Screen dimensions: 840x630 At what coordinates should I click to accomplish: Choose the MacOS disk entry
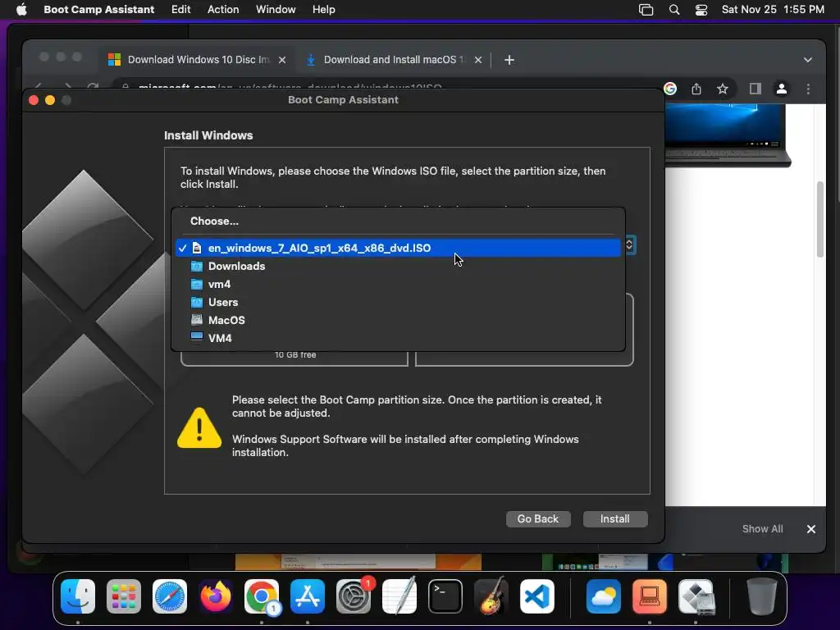(x=398, y=321)
